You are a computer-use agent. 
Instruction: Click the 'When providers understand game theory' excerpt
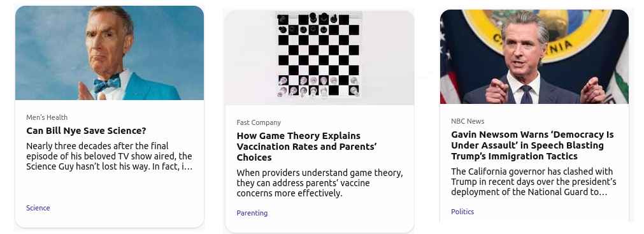click(x=320, y=183)
